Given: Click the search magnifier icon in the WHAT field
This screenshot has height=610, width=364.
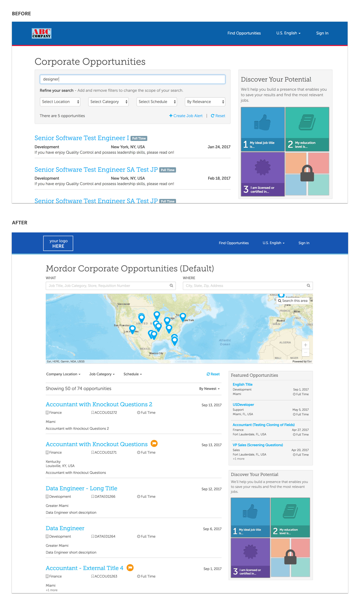Looking at the screenshot, I should click(x=171, y=285).
